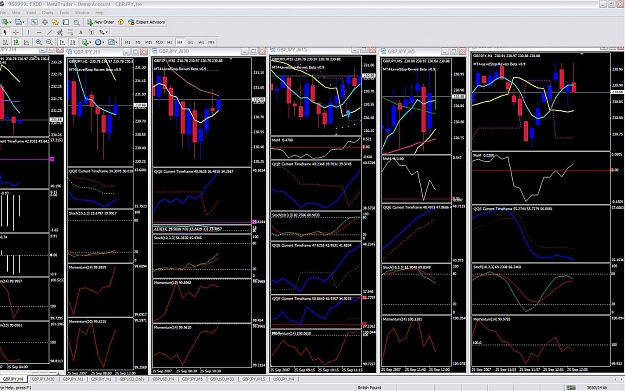
Task: Switch to W1 timeframe
Action: point(201,42)
